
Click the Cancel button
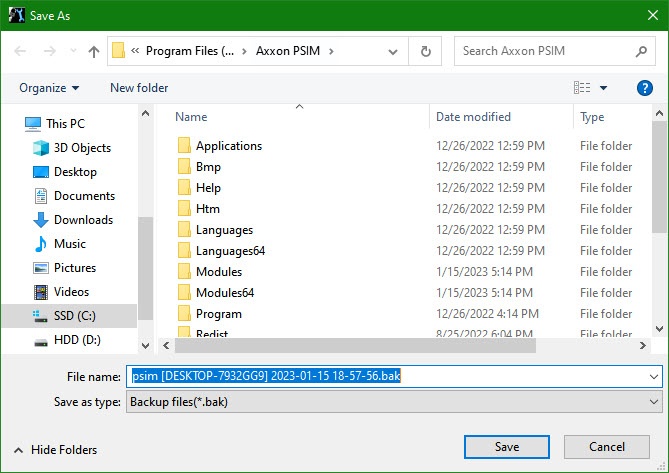point(606,446)
